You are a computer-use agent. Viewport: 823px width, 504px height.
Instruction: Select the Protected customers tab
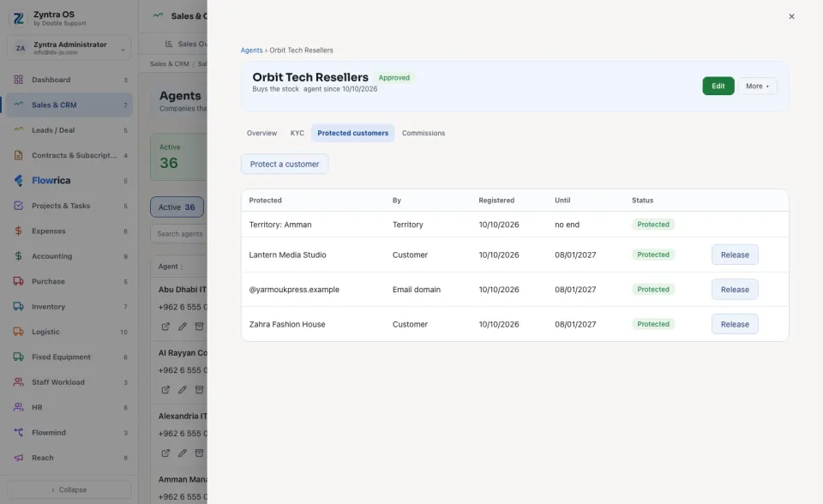352,134
